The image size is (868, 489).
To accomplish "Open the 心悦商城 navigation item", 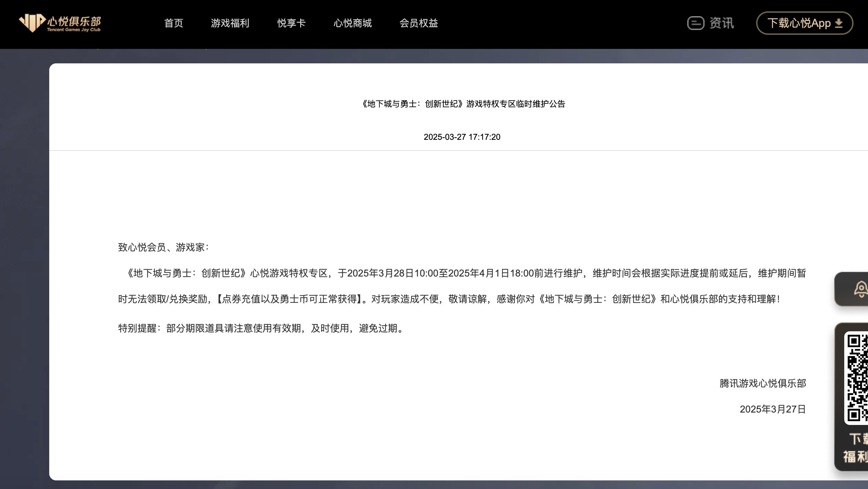I will (x=352, y=23).
